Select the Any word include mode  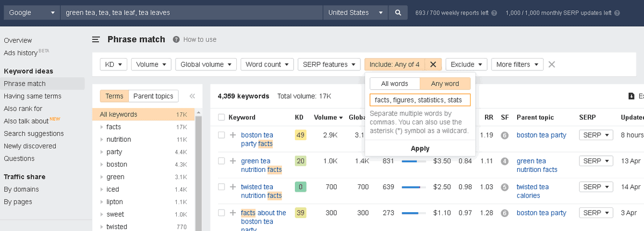pyautogui.click(x=445, y=84)
